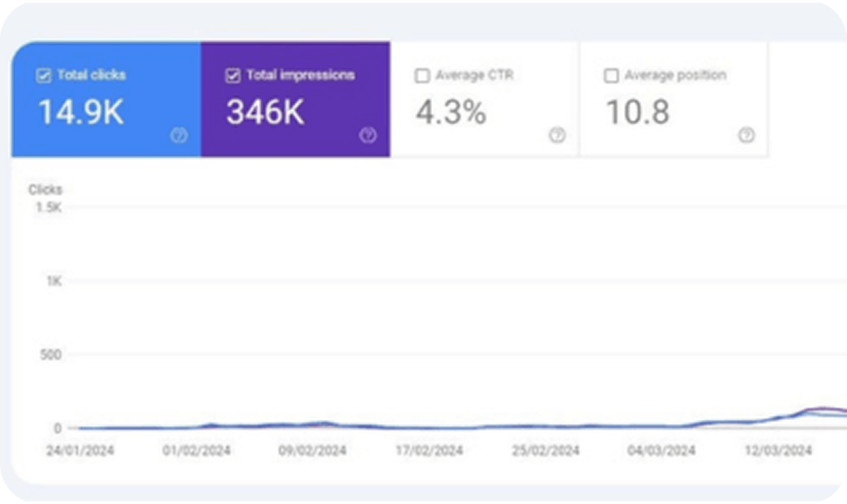Click help icon in Average position card
847x504 pixels.
746,135
